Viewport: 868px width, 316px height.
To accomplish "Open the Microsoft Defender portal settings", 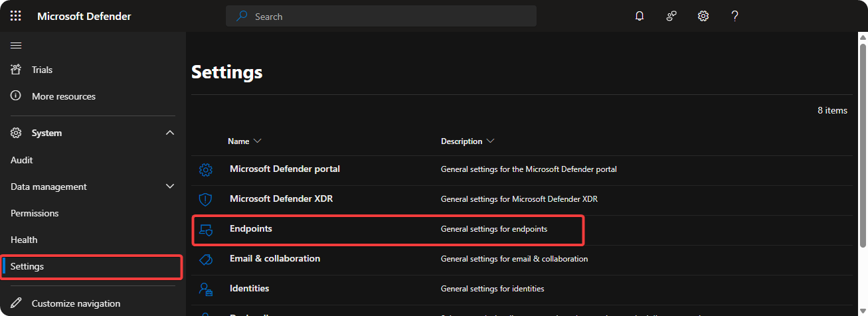I will tap(284, 169).
